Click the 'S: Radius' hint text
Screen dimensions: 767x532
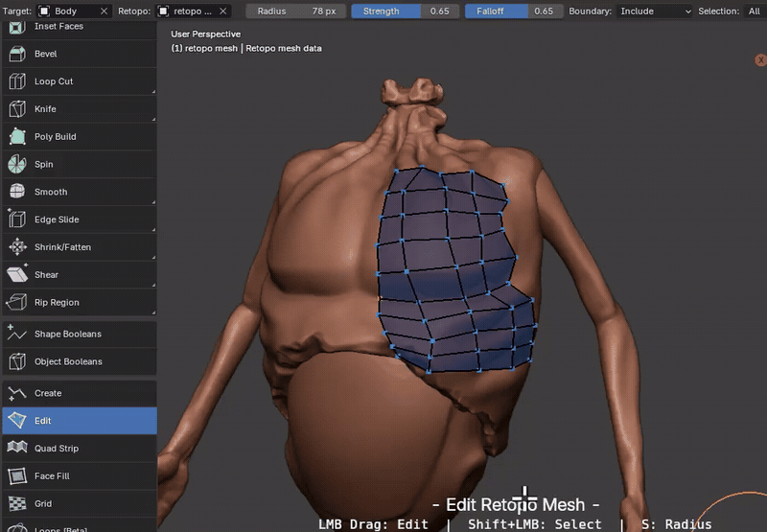point(676,524)
